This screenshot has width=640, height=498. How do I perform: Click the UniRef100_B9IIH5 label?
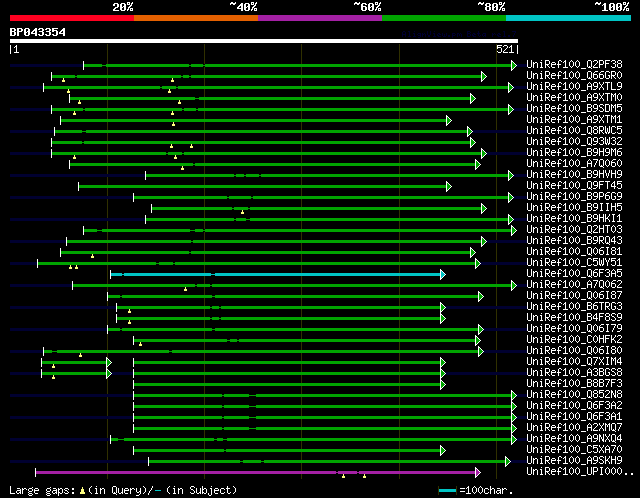point(574,208)
